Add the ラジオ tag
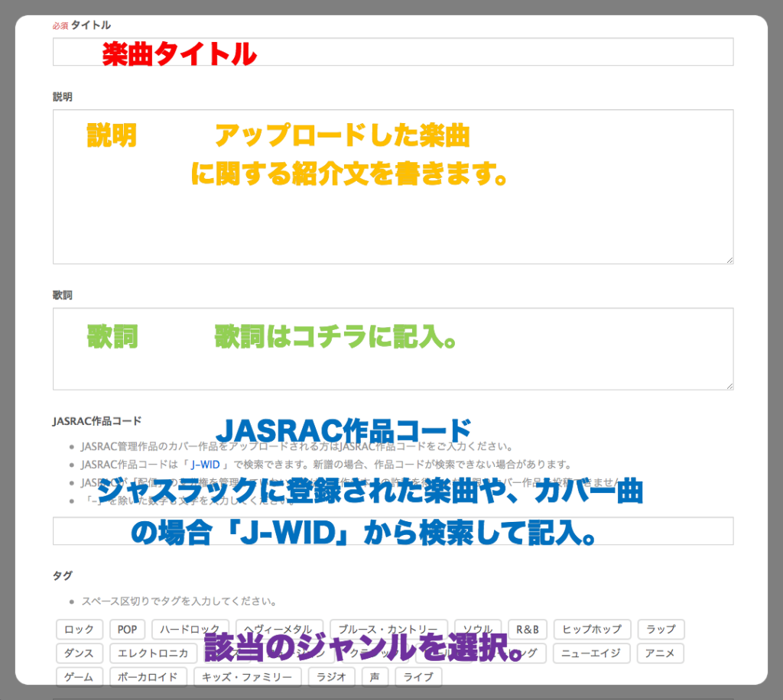 click(x=332, y=678)
